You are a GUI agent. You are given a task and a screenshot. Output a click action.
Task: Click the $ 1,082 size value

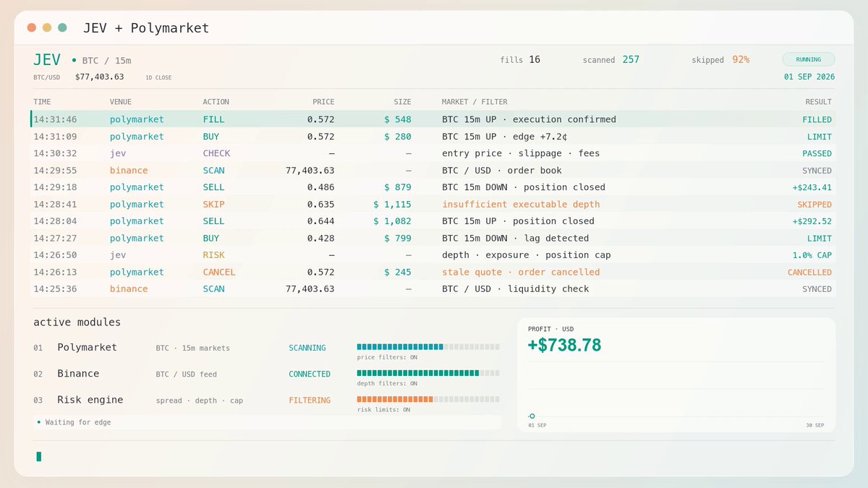tap(393, 221)
